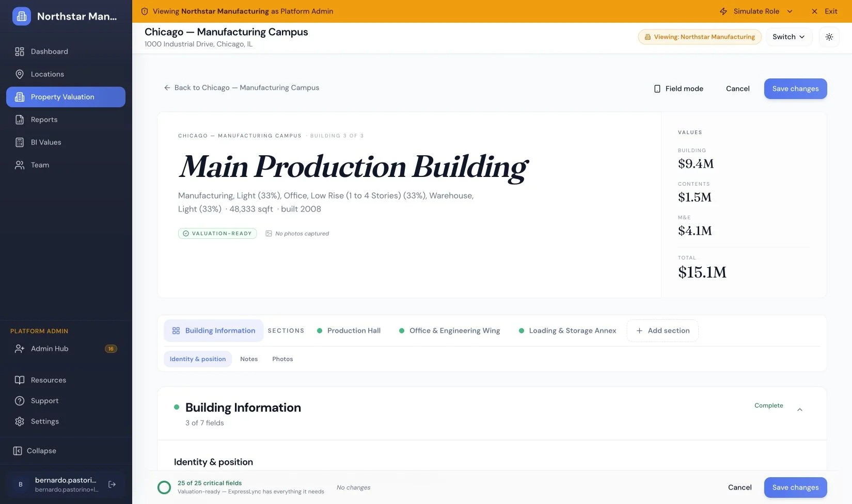Click the top Save changes button
852x504 pixels.
pyautogui.click(x=795, y=89)
